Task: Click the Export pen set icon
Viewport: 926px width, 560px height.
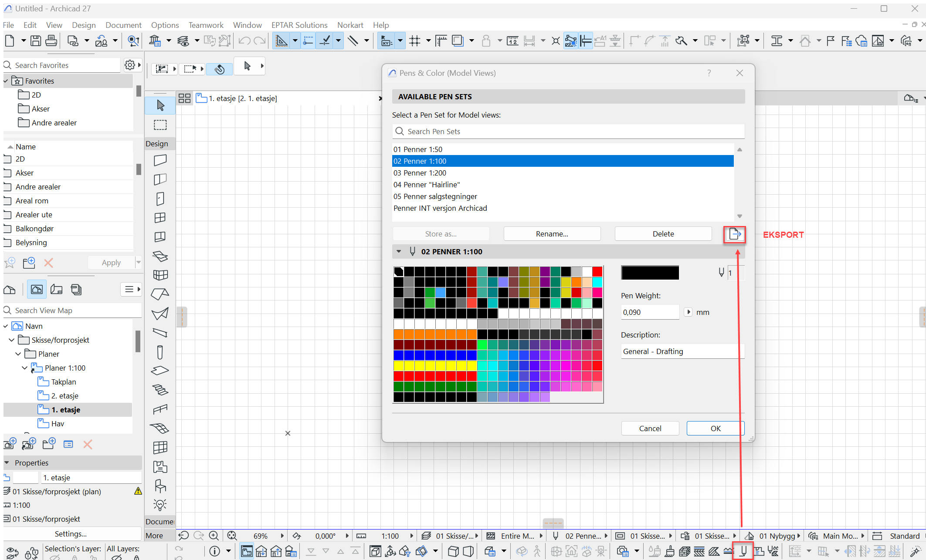Action: [x=735, y=234]
